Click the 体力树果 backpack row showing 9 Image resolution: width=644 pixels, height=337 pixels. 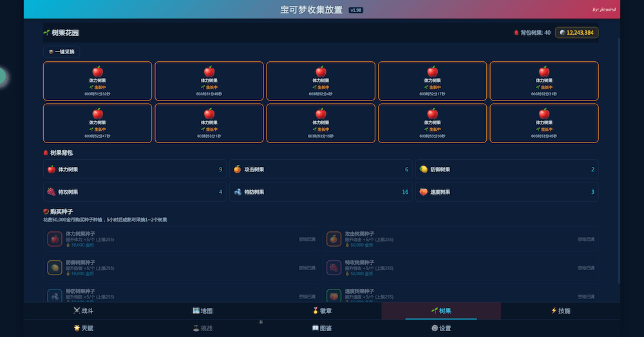[135, 169]
